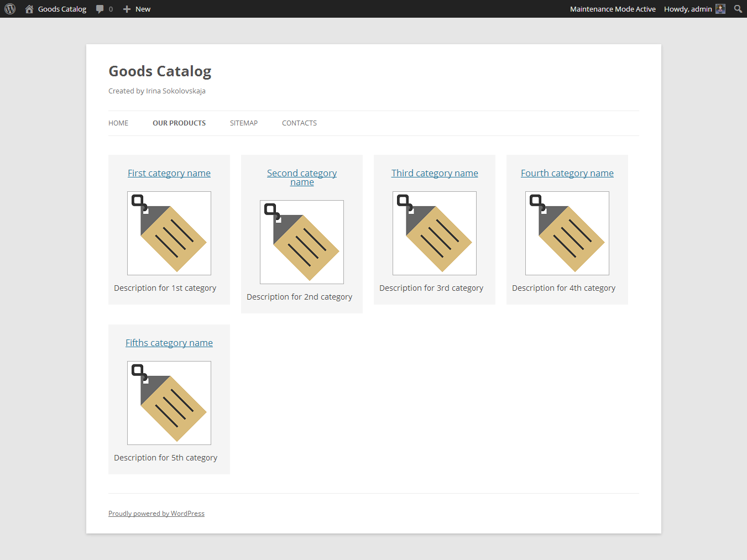747x560 pixels.
Task: Open the Howdy, admin account menu
Action: [x=688, y=9]
